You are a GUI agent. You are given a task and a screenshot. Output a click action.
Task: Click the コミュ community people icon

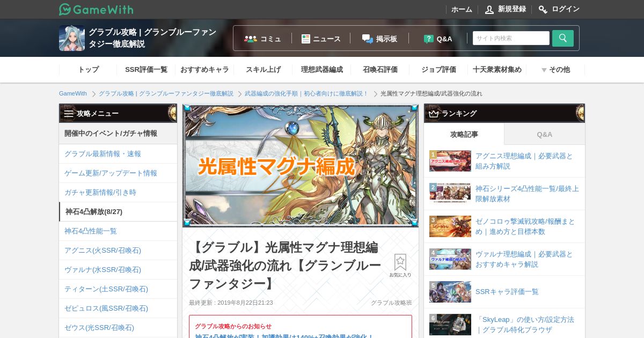point(251,39)
